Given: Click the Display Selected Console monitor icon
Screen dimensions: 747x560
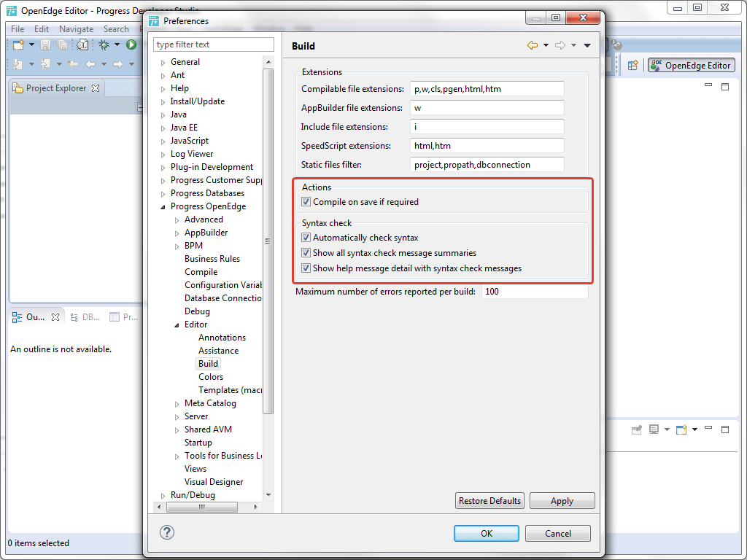Looking at the screenshot, I should [654, 429].
